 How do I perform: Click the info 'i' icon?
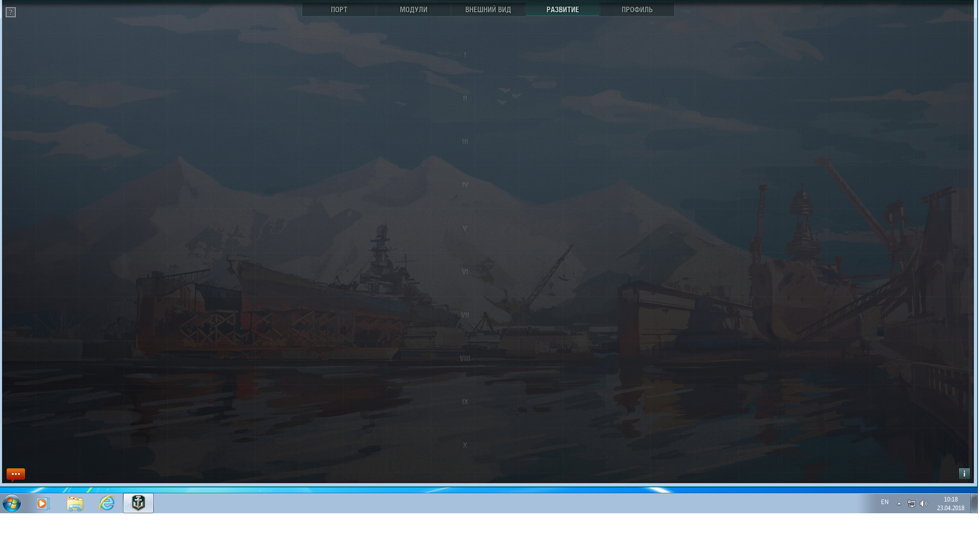pyautogui.click(x=964, y=473)
